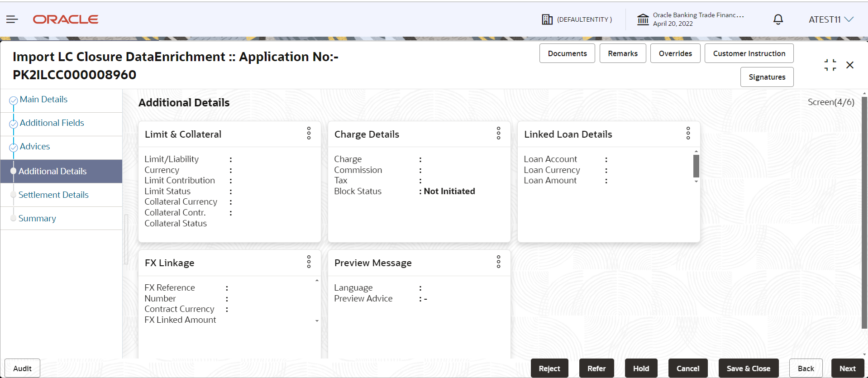Open the Linked Loan Details options menu
The height and width of the screenshot is (378, 868).
(688, 133)
